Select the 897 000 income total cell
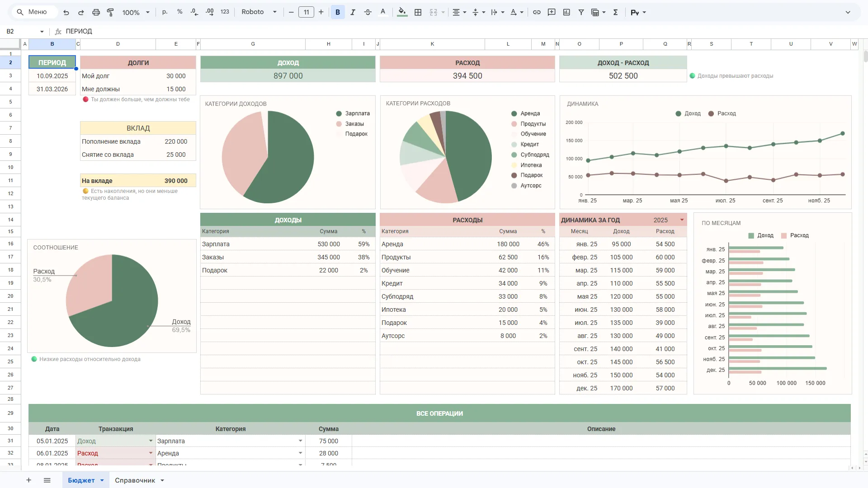 coord(288,76)
